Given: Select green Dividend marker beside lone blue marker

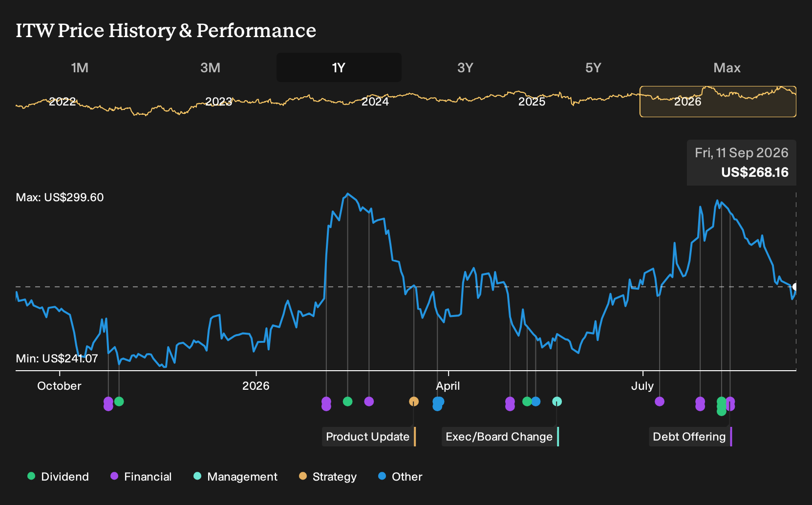Looking at the screenshot, I should point(527,401).
